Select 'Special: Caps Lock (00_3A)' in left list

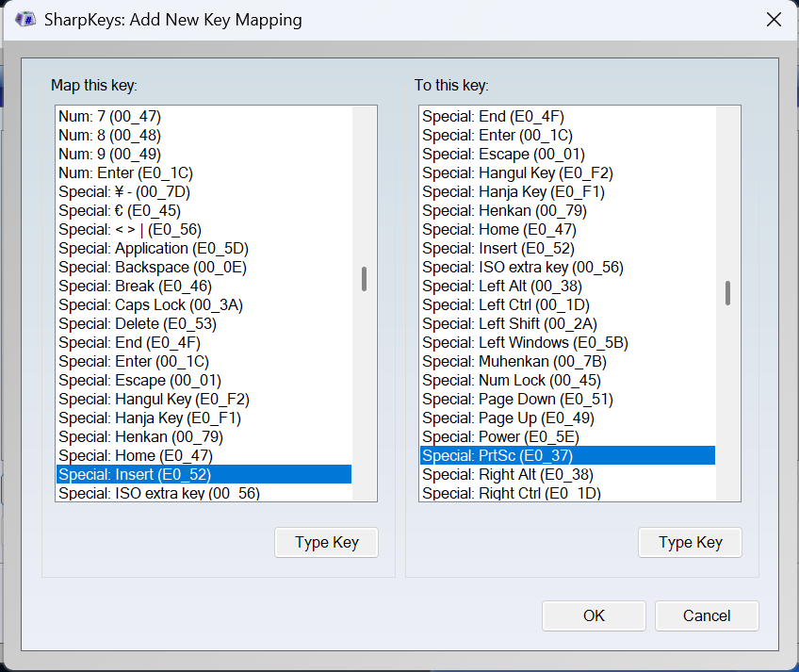coord(204,305)
